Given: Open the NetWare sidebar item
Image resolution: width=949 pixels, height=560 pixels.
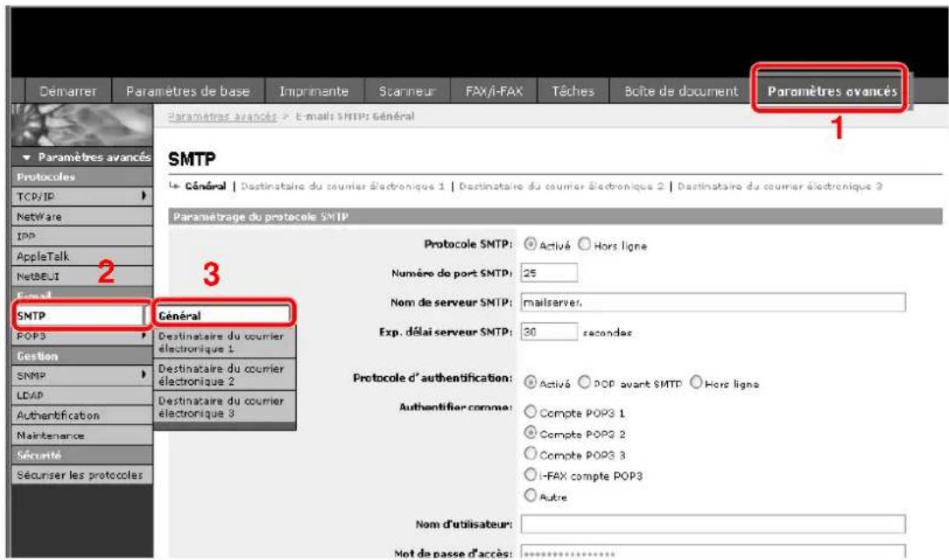Looking at the screenshot, I should pyautogui.click(x=82, y=216).
